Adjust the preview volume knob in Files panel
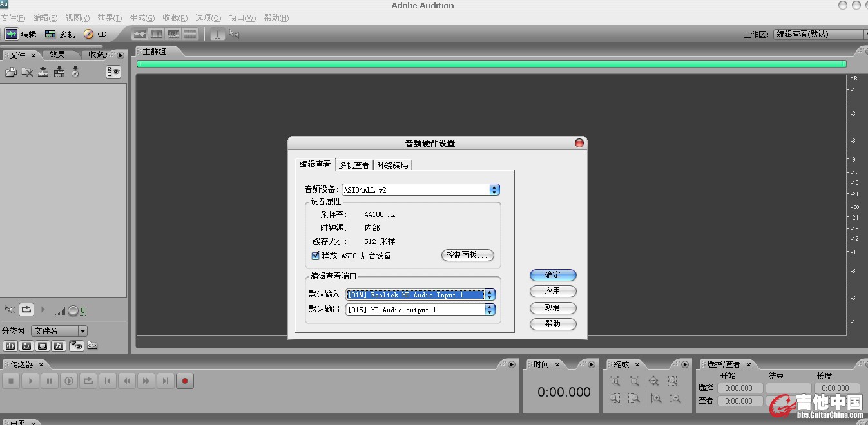 pyautogui.click(x=73, y=310)
